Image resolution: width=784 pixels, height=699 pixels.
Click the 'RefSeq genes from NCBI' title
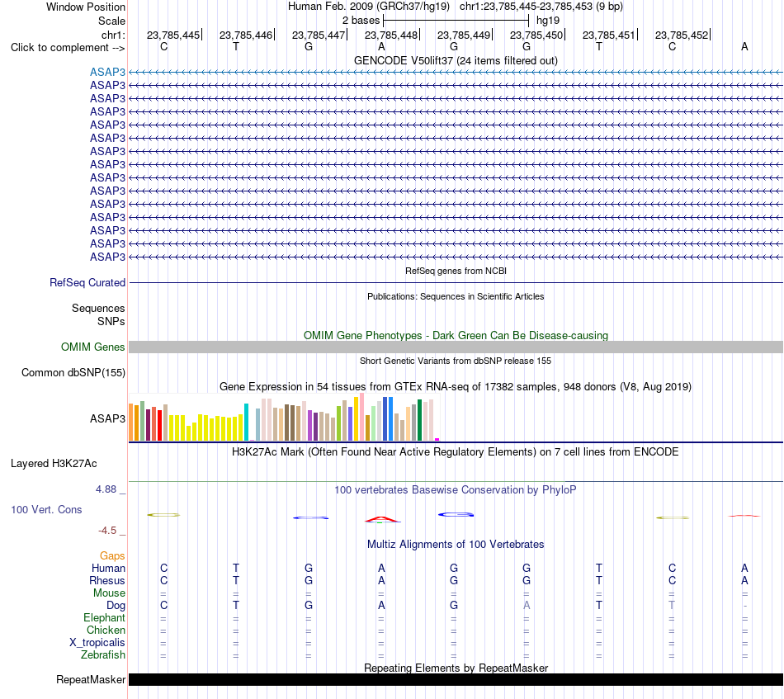(456, 271)
